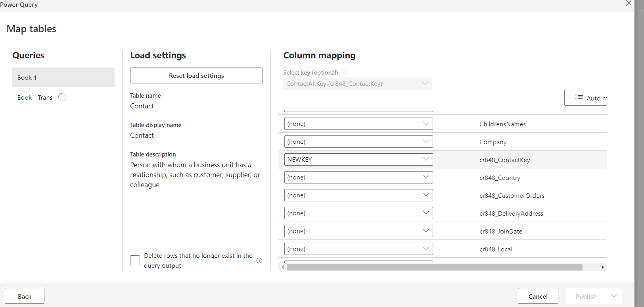Open NEWKEY dropdown for cr848_ContactKey
The height and width of the screenshot is (307, 644).
pyautogui.click(x=358, y=160)
